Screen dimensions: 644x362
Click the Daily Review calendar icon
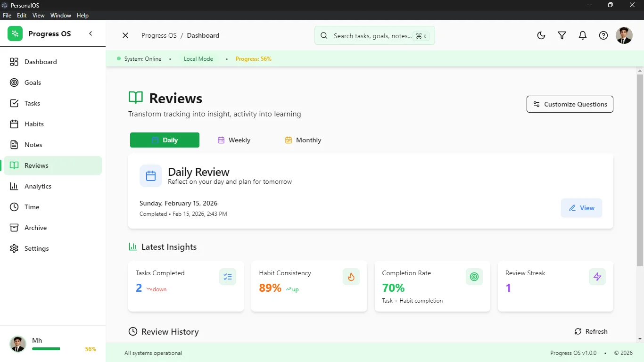[x=151, y=176]
